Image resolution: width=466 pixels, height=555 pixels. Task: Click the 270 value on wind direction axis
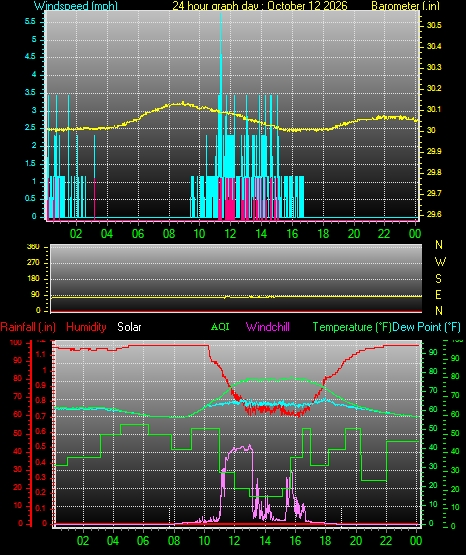click(33, 263)
